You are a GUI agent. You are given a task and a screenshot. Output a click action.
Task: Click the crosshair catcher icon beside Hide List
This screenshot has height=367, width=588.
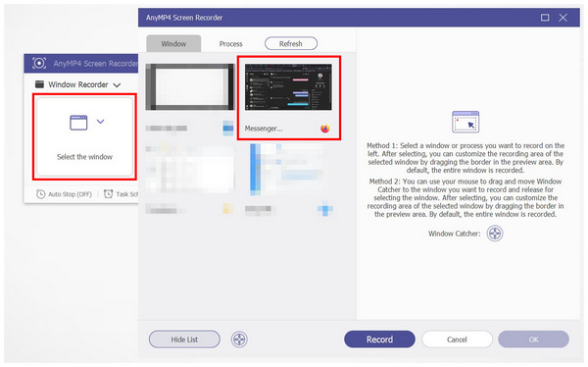(x=239, y=340)
